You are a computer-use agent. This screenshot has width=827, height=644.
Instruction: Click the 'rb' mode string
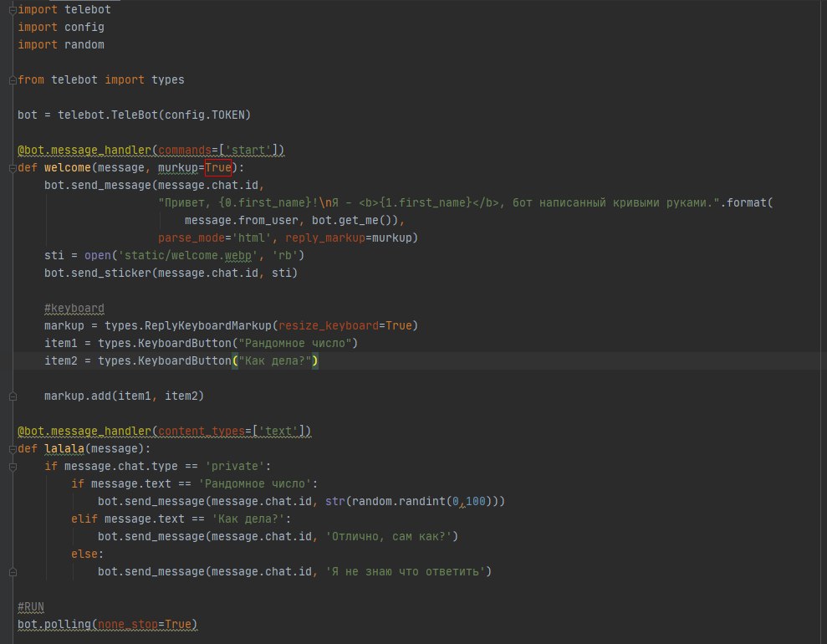(x=285, y=255)
